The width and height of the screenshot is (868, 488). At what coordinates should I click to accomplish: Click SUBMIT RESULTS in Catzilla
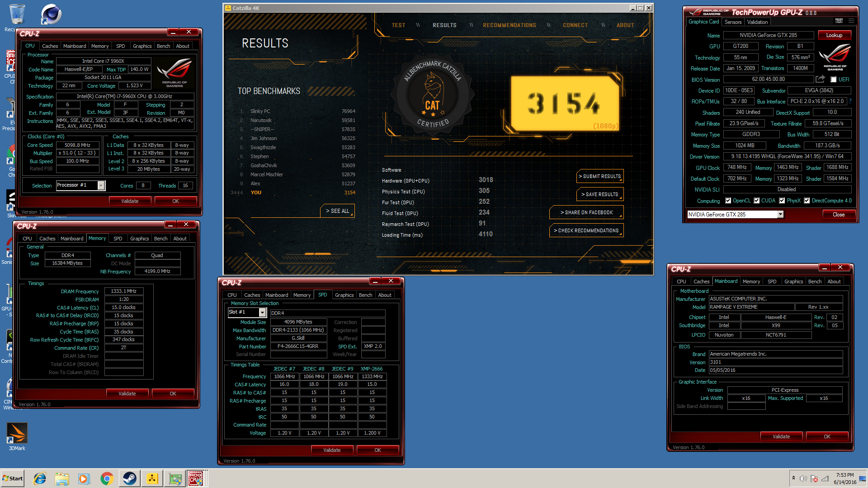point(599,176)
